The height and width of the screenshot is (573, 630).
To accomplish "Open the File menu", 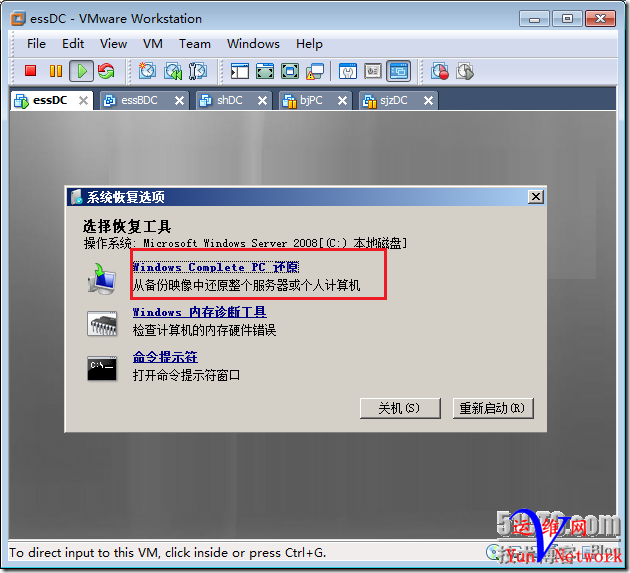I will point(36,43).
